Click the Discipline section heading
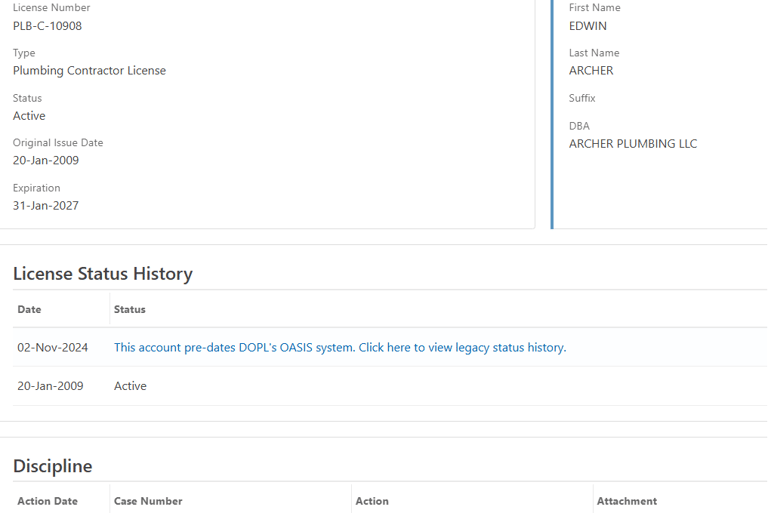 pyautogui.click(x=53, y=465)
